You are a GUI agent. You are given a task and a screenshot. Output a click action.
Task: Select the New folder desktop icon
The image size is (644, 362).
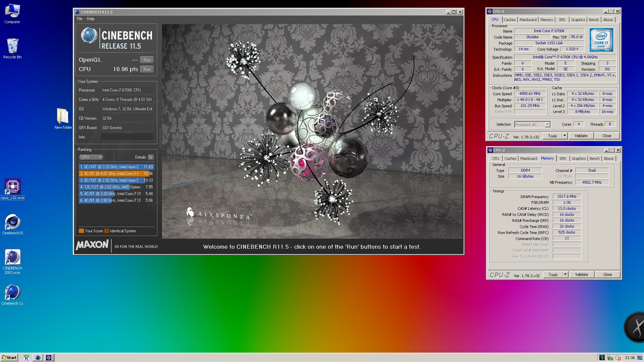point(63,118)
